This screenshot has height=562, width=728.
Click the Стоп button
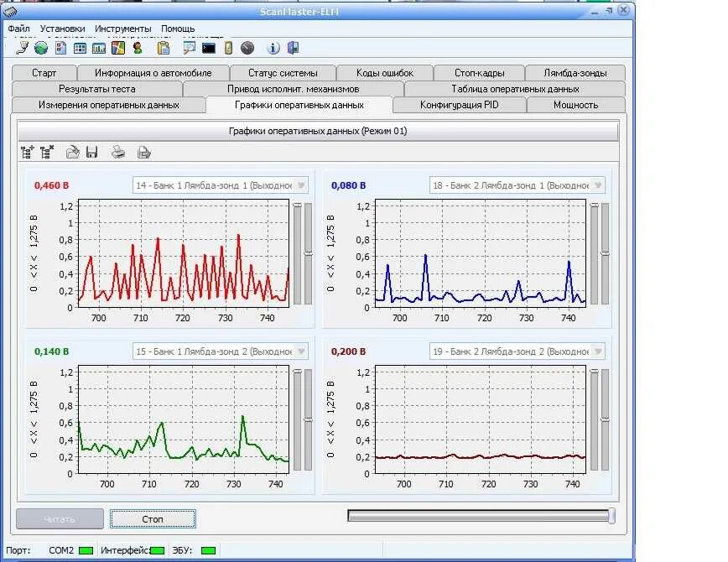coord(153,519)
